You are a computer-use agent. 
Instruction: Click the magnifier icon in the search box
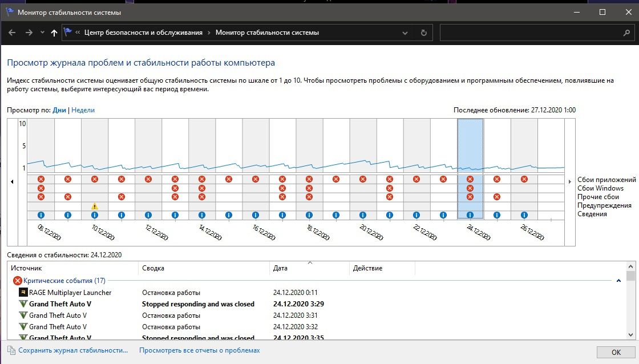[627, 33]
